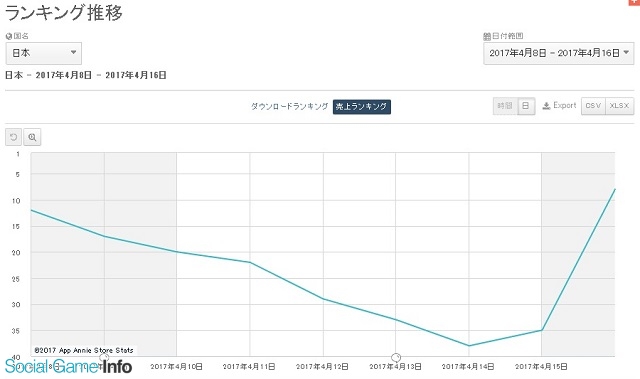Click the SocialGameInfo logo
The width and height of the screenshot is (640, 379).
68,366
